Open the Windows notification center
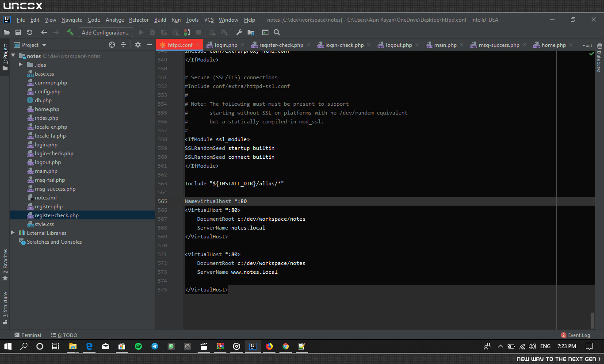 [589, 346]
